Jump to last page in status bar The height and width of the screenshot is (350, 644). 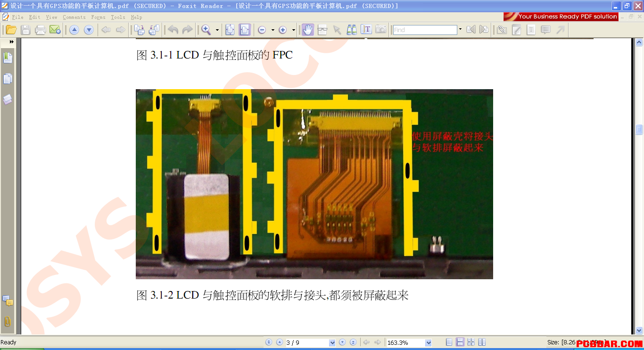[x=353, y=342]
